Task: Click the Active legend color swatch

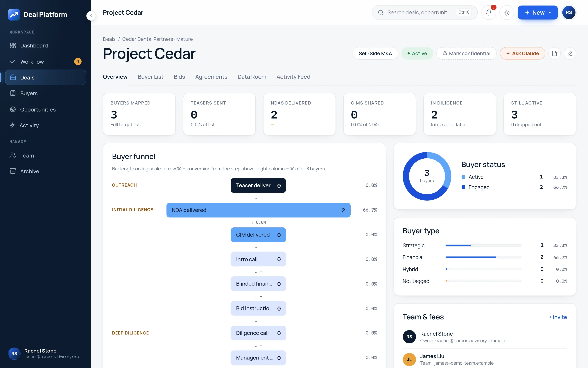Action: [463, 177]
